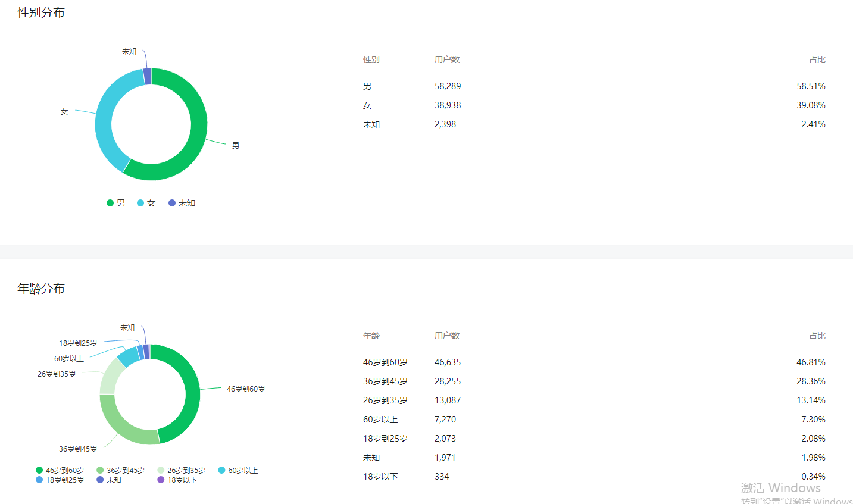Toggle the 46岁到60岁 legend in age chart

[60, 470]
